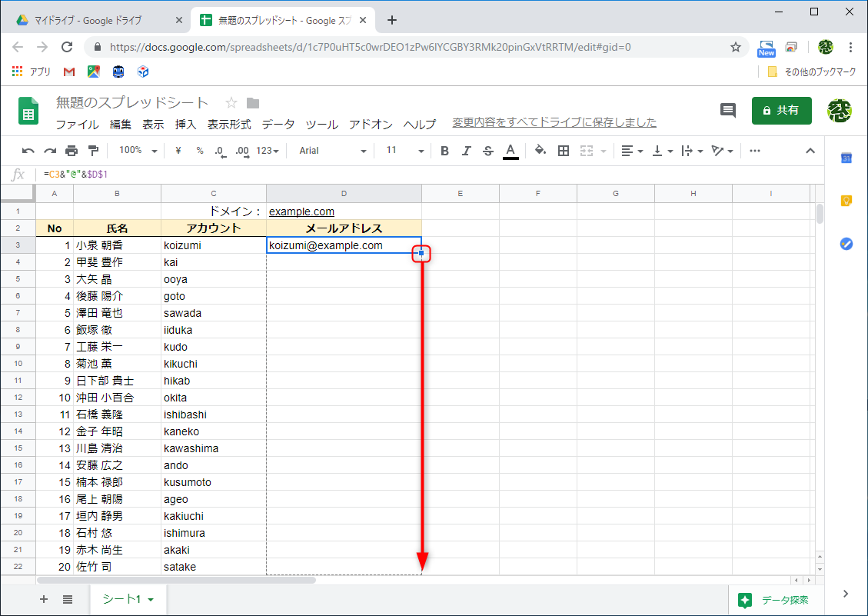Open the 挿入 menu
The width and height of the screenshot is (868, 616).
185,124
